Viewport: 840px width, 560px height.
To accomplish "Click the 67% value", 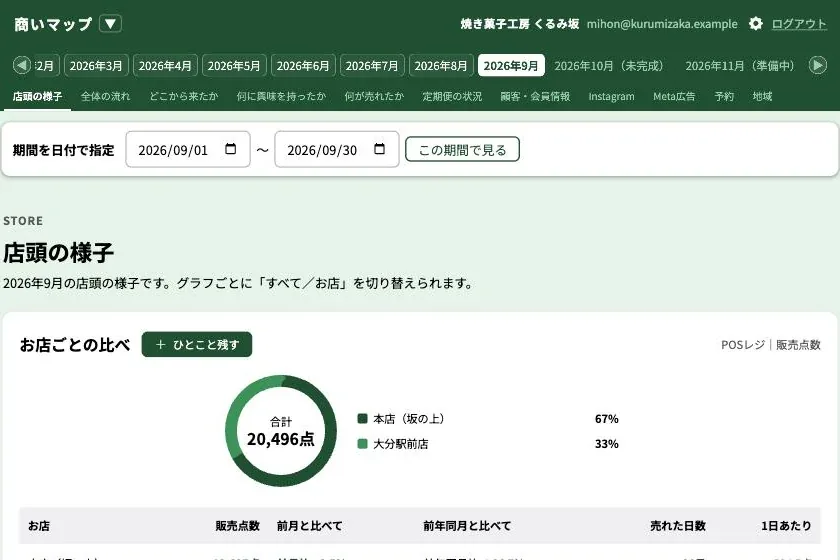I will (606, 419).
